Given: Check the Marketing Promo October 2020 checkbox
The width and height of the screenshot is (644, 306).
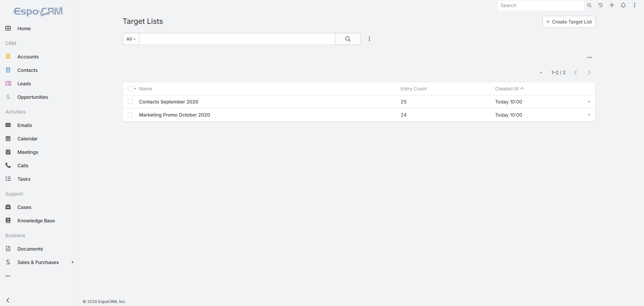Looking at the screenshot, I should 130,115.
